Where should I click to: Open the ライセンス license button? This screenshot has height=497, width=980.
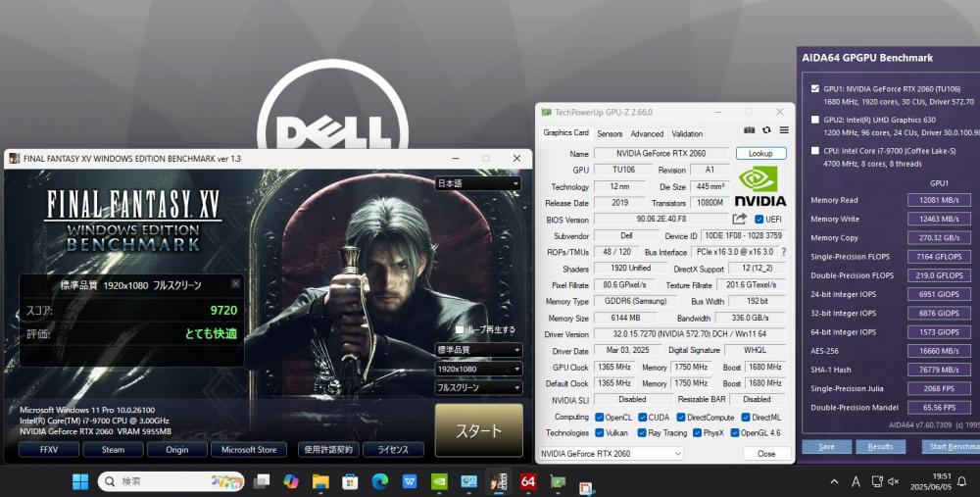(x=393, y=450)
